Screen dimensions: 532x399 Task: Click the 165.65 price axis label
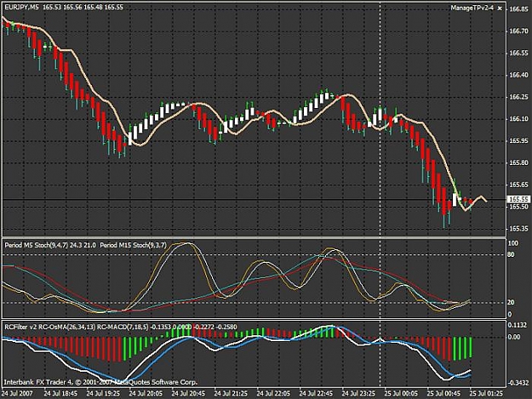click(518, 185)
